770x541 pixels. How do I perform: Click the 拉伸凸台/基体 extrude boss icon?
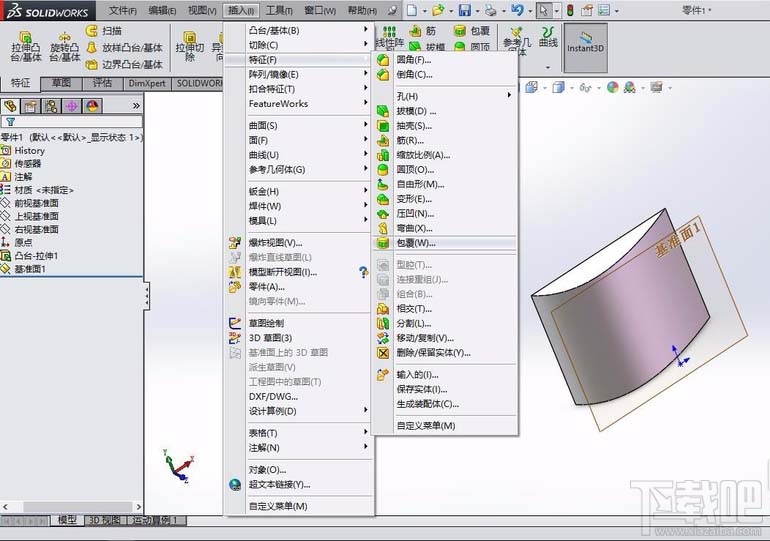tap(25, 46)
